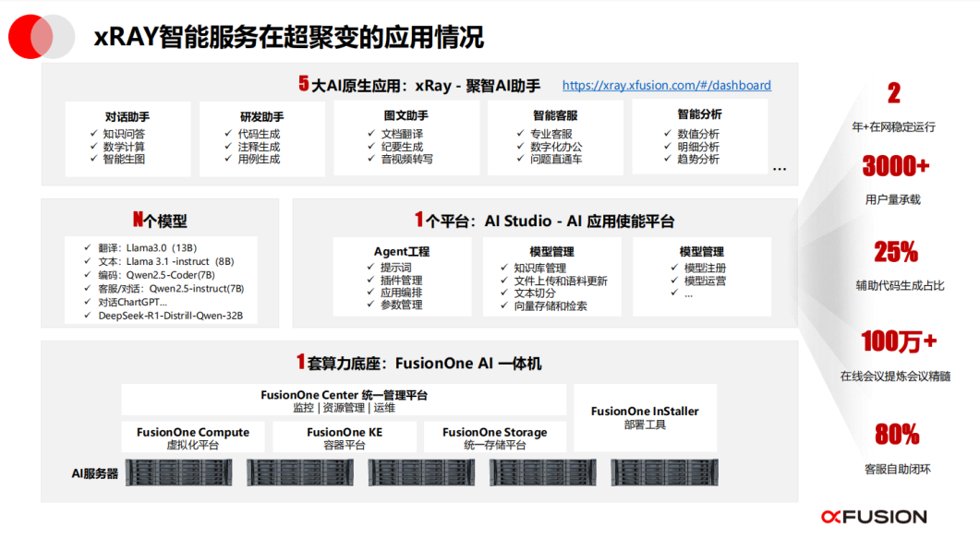Click the DeepSeek-R1-Distrill-Qwen-32B line
The height and width of the screenshot is (550, 980).
pos(170,316)
